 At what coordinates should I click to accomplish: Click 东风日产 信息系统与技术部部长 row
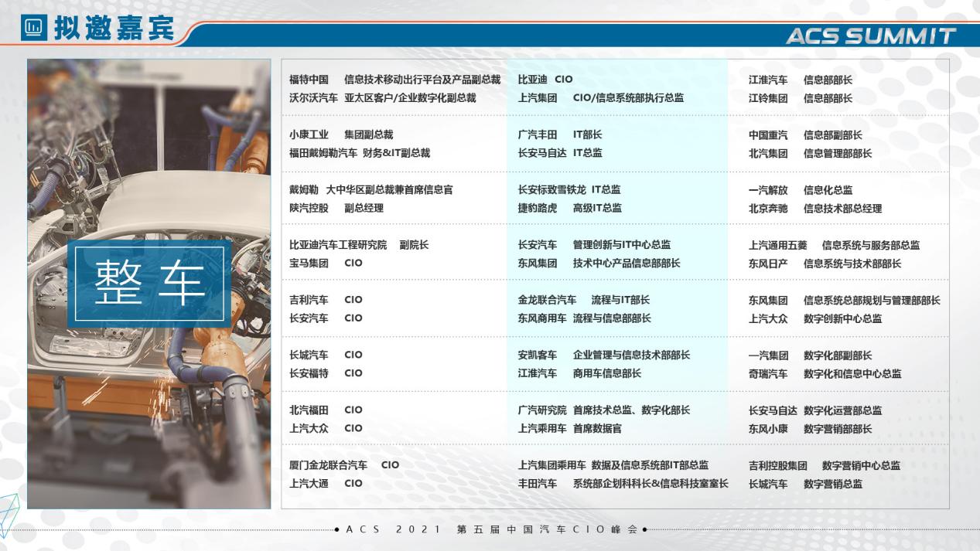tap(825, 264)
